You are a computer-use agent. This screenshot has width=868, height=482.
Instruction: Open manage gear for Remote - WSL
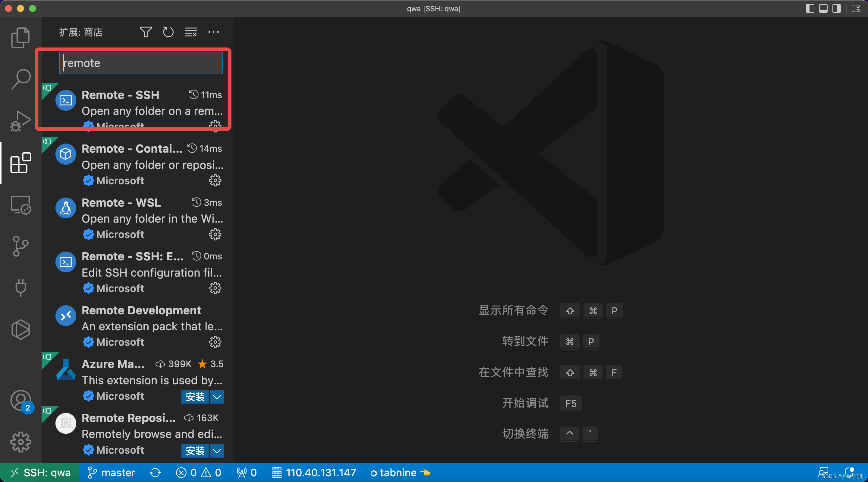click(215, 234)
